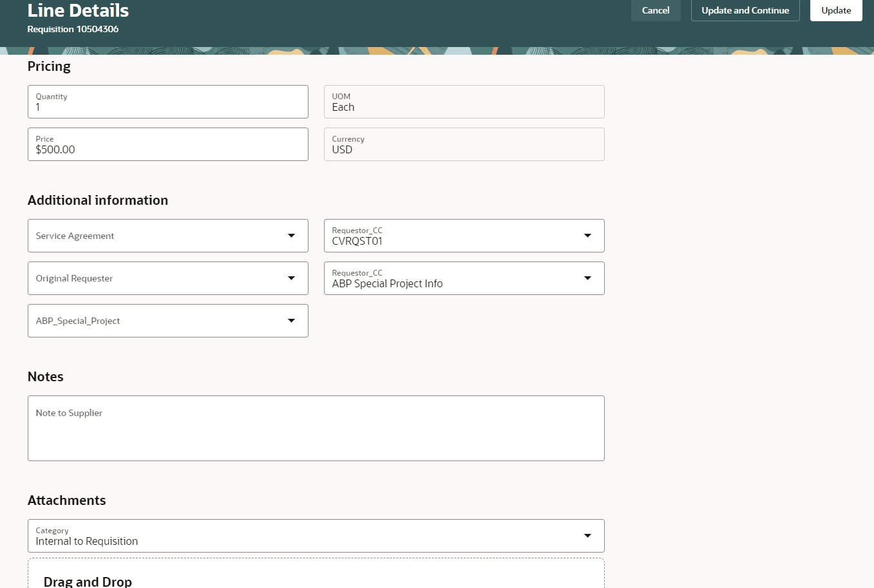Click the Additional information heading
The width and height of the screenshot is (874, 588).
(x=98, y=200)
